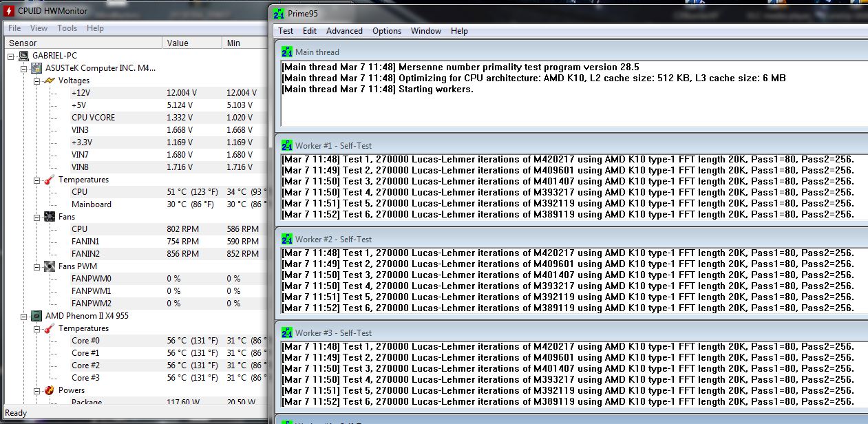
Task: Open the HWMonitor Tools menu
Action: pos(67,28)
